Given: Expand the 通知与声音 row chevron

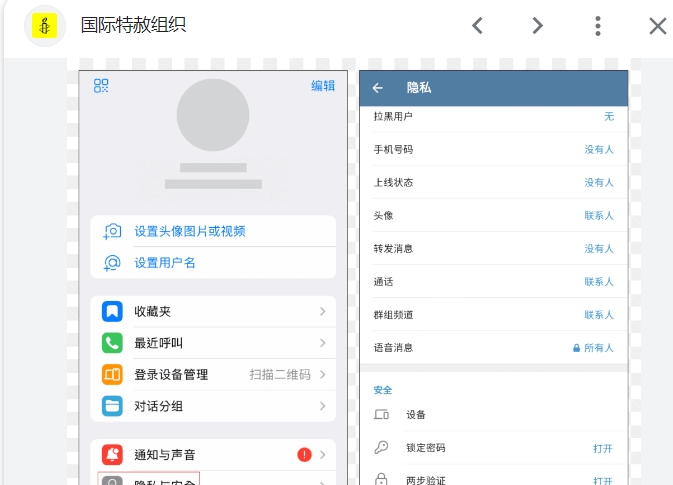Looking at the screenshot, I should (x=323, y=455).
